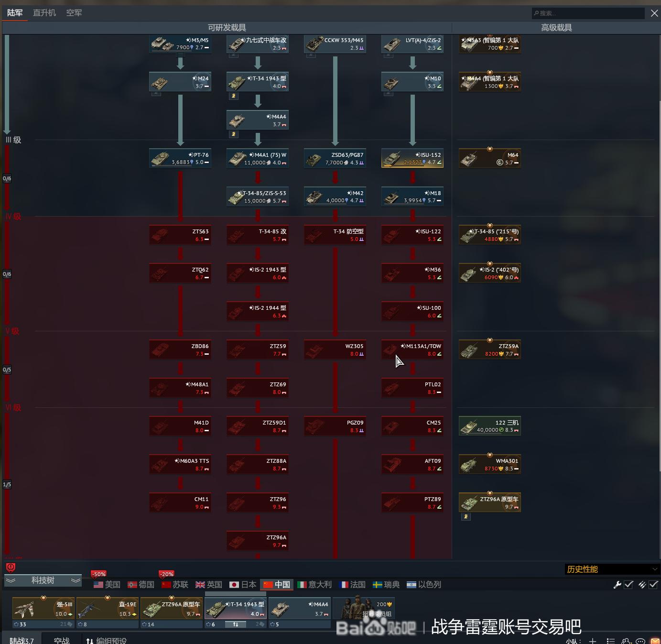Open the chat bubble icon
Screen dimensions: 661x644
[640, 641]
